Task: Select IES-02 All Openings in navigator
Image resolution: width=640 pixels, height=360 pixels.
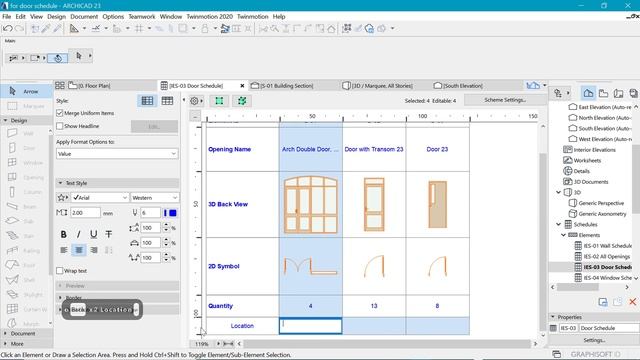Action: (x=602, y=256)
